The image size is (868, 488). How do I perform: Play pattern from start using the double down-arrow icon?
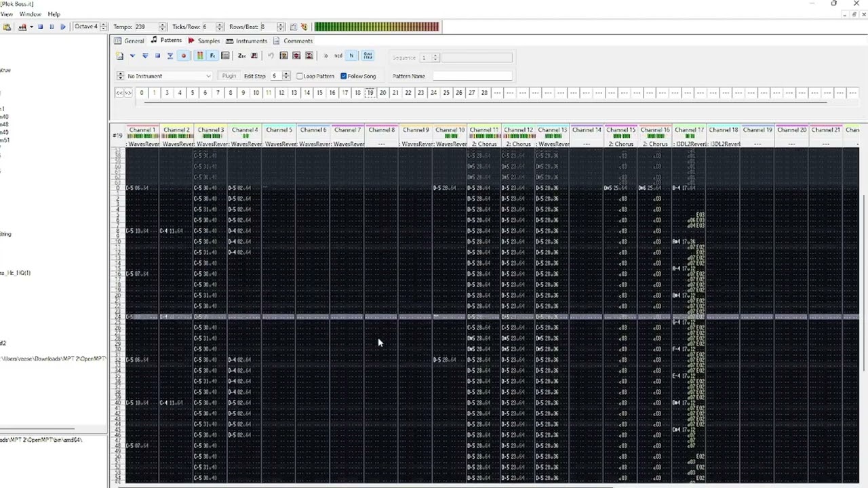145,56
